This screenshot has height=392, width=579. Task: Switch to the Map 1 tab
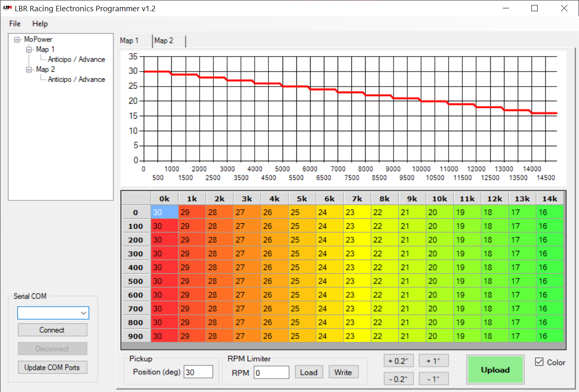(x=134, y=40)
